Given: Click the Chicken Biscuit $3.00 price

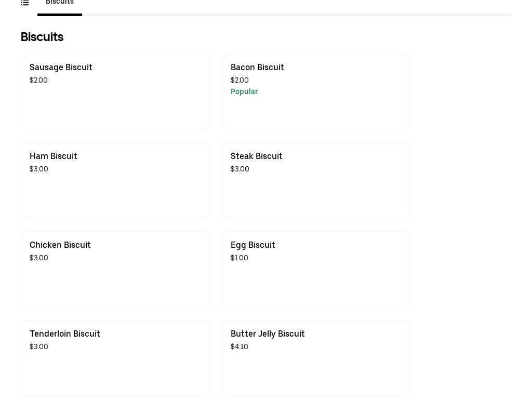Looking at the screenshot, I should tap(39, 258).
